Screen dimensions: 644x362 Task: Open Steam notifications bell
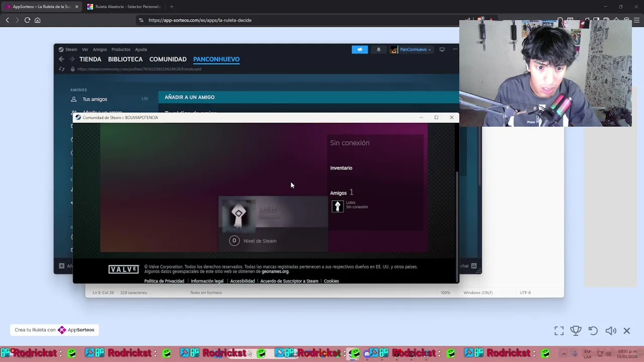(378, 49)
